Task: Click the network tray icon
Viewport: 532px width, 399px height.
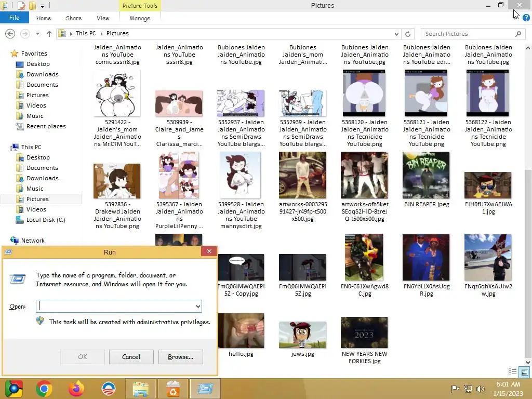Action: click(468, 389)
